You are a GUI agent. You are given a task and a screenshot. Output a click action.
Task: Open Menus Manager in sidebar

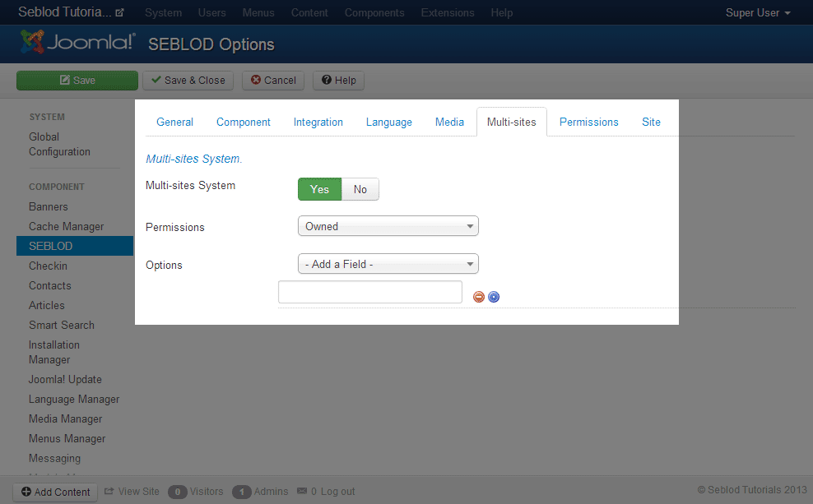click(x=67, y=438)
